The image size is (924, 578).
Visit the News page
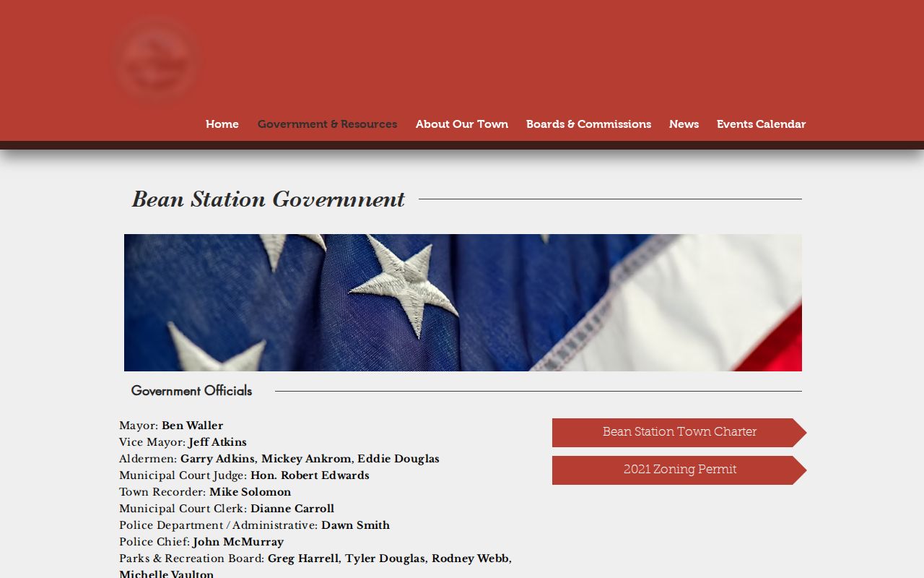point(684,124)
